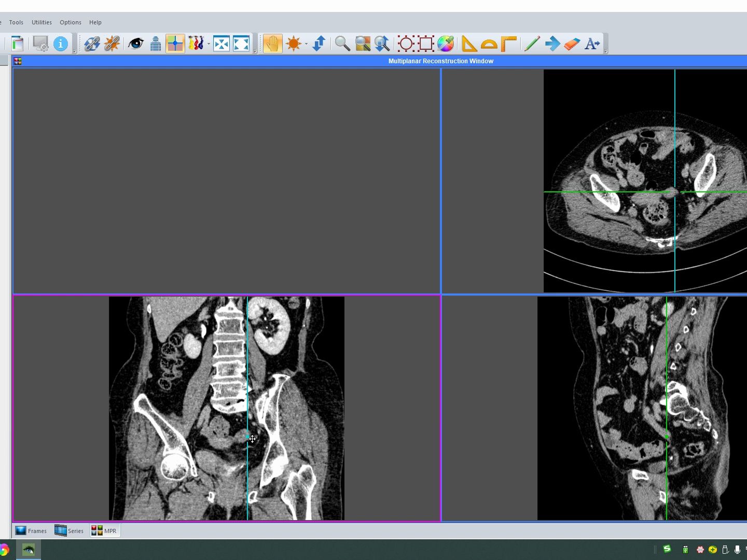The image size is (747, 560).
Task: Select the red dotted circular ROI tool
Action: tap(406, 44)
